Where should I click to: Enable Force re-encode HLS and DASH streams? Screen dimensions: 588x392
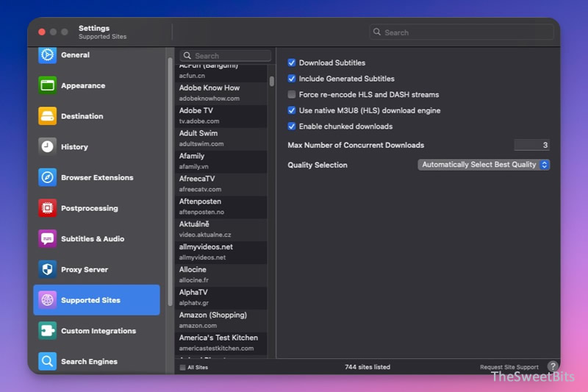tap(291, 95)
